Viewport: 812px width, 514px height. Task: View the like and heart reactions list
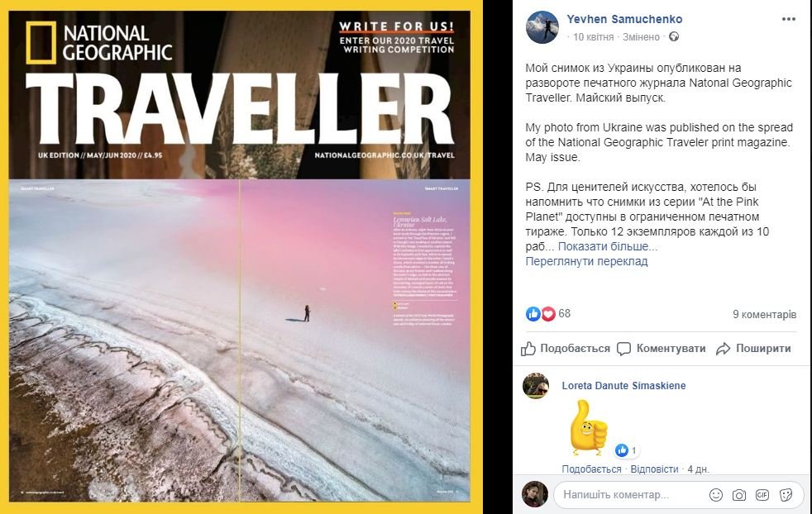coord(548,313)
